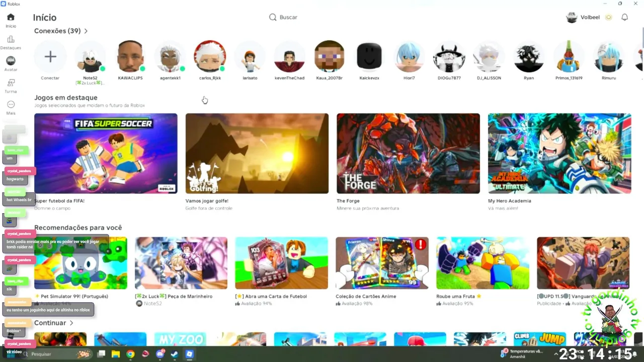Open Discord from the taskbar
Viewport: 644px width, 362px height.
click(160, 354)
